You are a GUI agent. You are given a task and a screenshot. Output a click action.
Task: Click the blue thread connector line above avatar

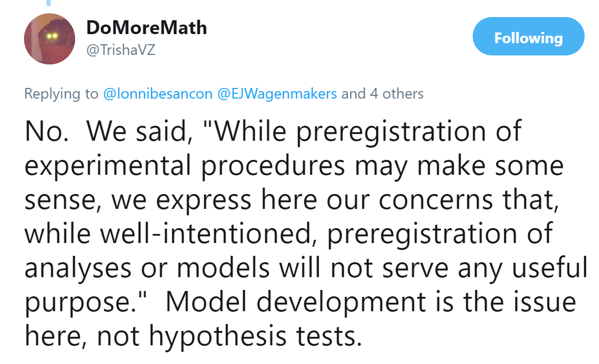pos(48,3)
